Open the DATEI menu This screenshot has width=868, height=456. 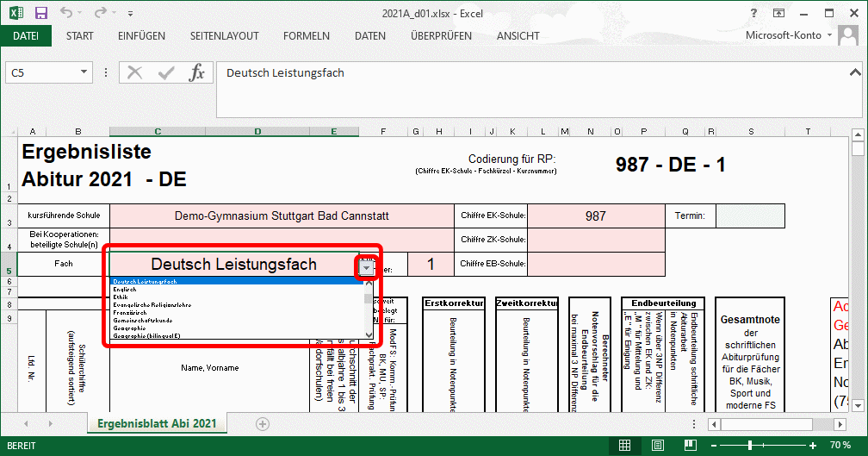[x=26, y=36]
